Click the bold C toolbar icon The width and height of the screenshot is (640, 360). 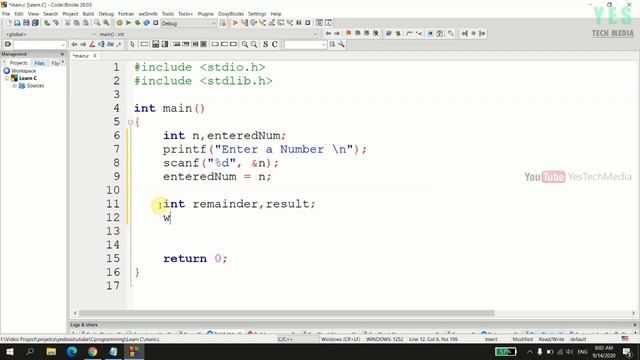(x=275, y=44)
